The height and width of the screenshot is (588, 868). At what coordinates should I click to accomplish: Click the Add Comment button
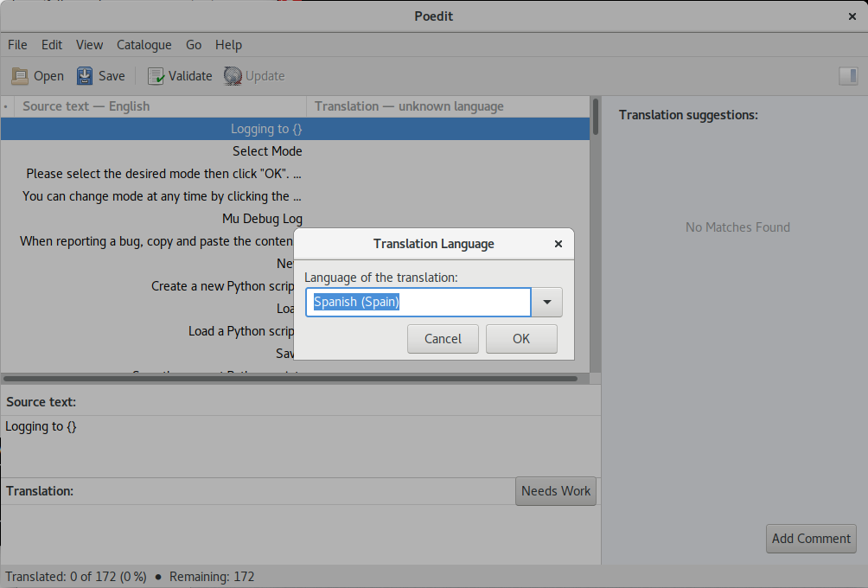click(811, 539)
